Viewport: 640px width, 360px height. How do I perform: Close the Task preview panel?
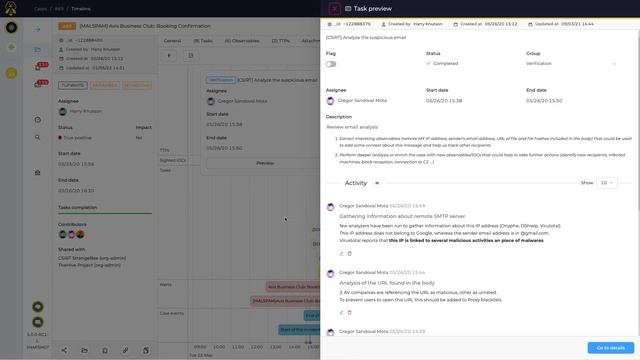point(334,9)
